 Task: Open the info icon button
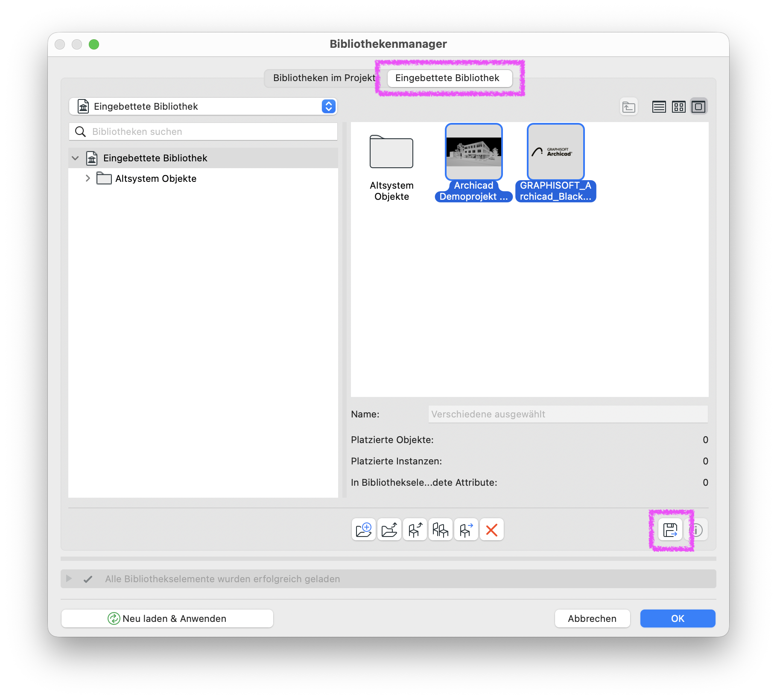coord(696,530)
